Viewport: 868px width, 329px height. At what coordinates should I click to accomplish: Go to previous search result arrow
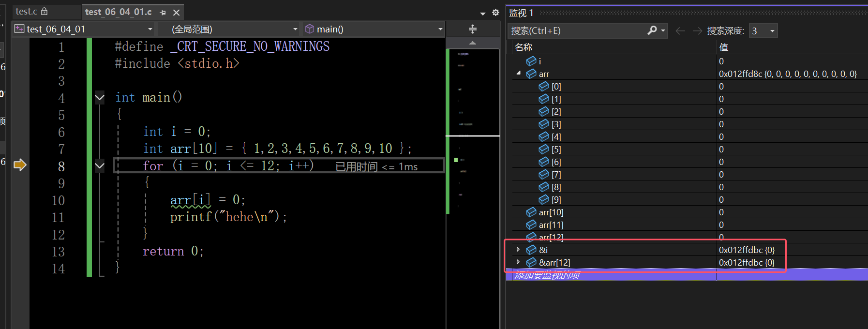tap(680, 31)
